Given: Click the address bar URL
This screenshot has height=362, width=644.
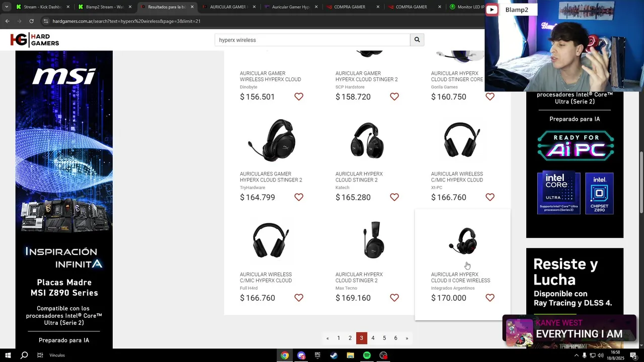Looking at the screenshot, I should click(126, 21).
